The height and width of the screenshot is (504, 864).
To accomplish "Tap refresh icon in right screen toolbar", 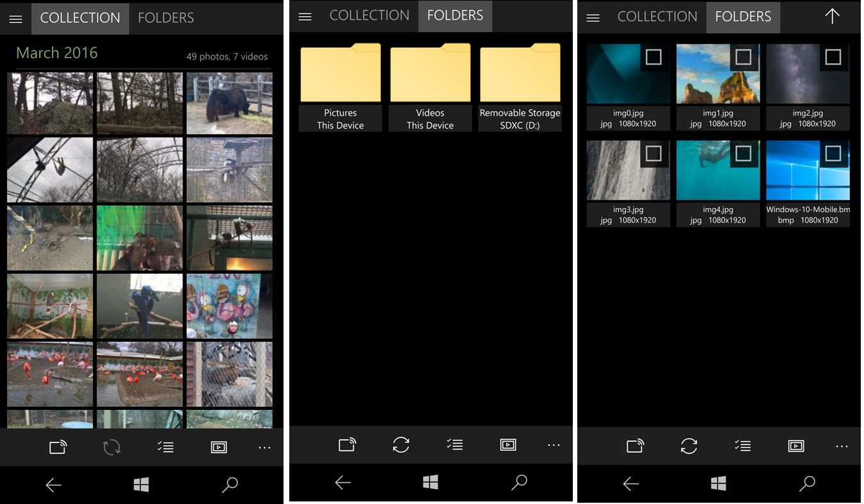I will (689, 446).
